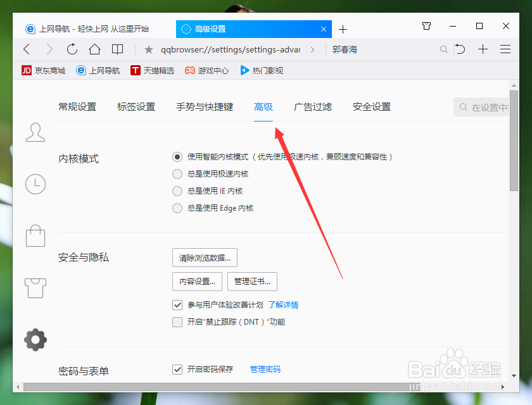The image size is (532, 405).
Task: Select 总是使用 Edge 内核 option
Action: coord(177,208)
